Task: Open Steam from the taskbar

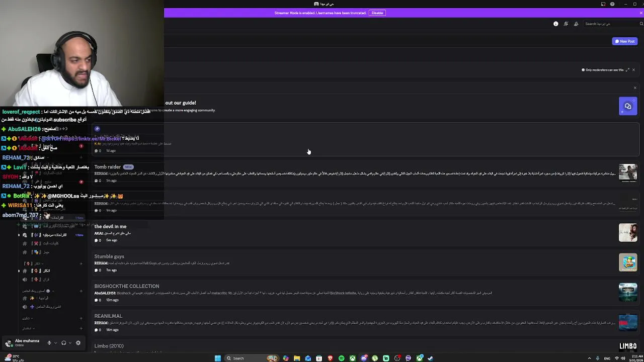Action: coord(430,358)
